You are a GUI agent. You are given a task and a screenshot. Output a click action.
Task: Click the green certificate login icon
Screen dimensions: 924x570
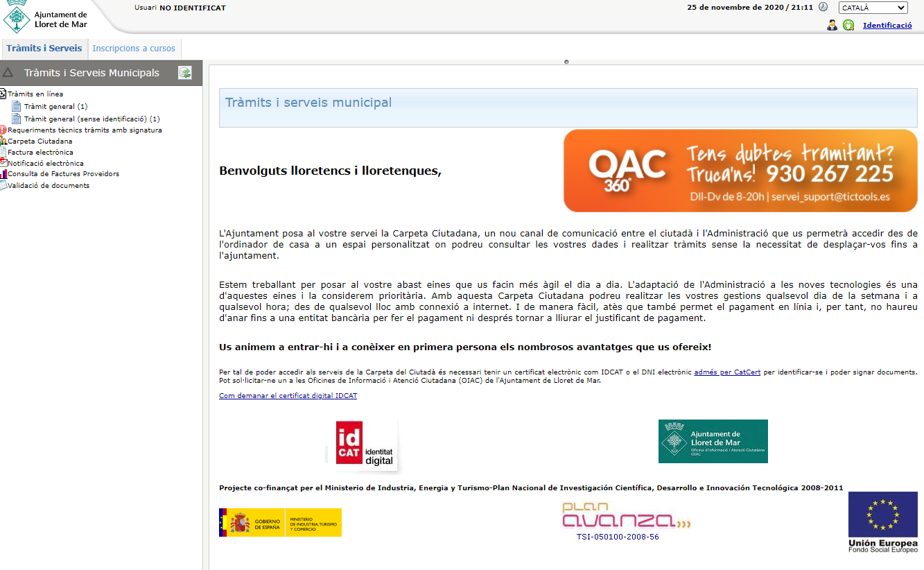848,26
